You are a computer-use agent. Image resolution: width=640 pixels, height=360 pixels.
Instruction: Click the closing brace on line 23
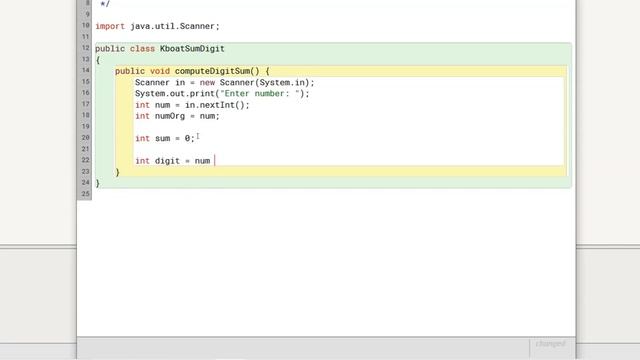pyautogui.click(x=118, y=172)
